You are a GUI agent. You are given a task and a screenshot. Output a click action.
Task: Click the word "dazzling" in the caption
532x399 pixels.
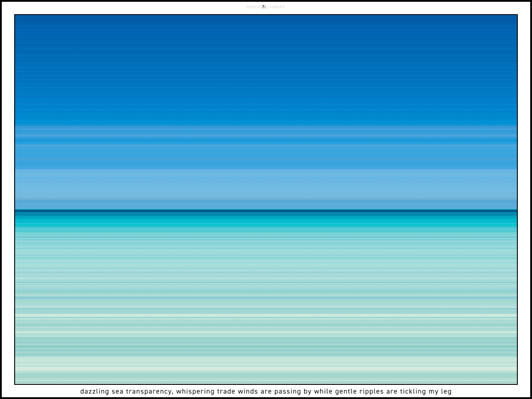click(95, 391)
